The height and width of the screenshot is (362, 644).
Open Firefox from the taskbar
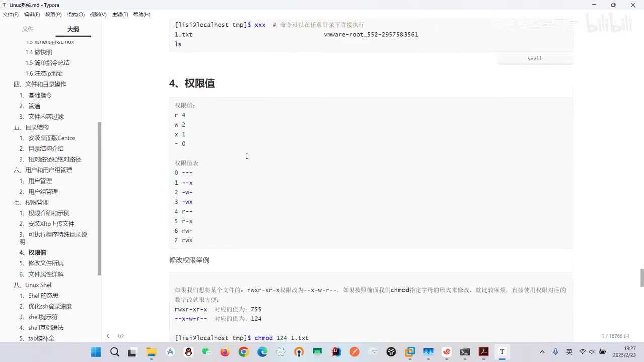point(225,352)
